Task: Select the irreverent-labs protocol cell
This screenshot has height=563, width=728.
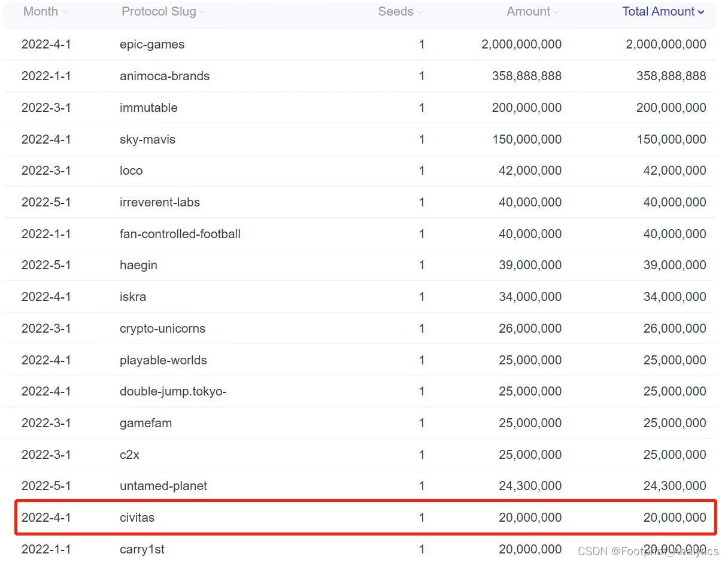Action: pos(160,202)
